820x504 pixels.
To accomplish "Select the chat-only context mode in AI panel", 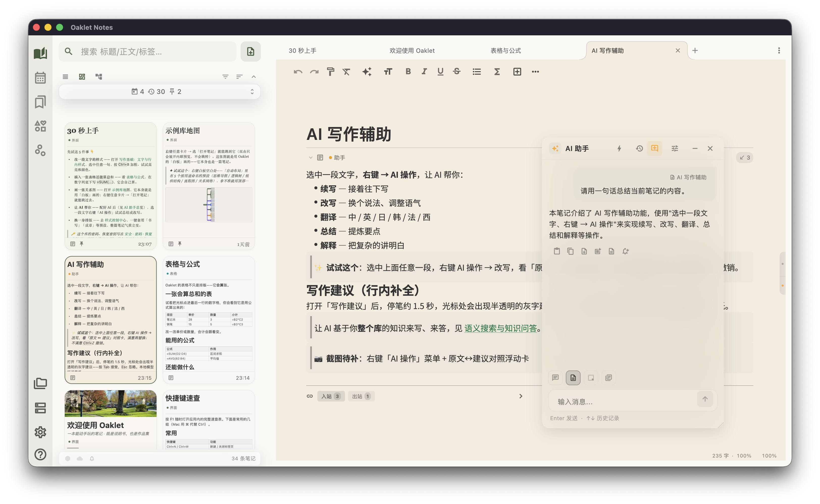I will tap(555, 378).
